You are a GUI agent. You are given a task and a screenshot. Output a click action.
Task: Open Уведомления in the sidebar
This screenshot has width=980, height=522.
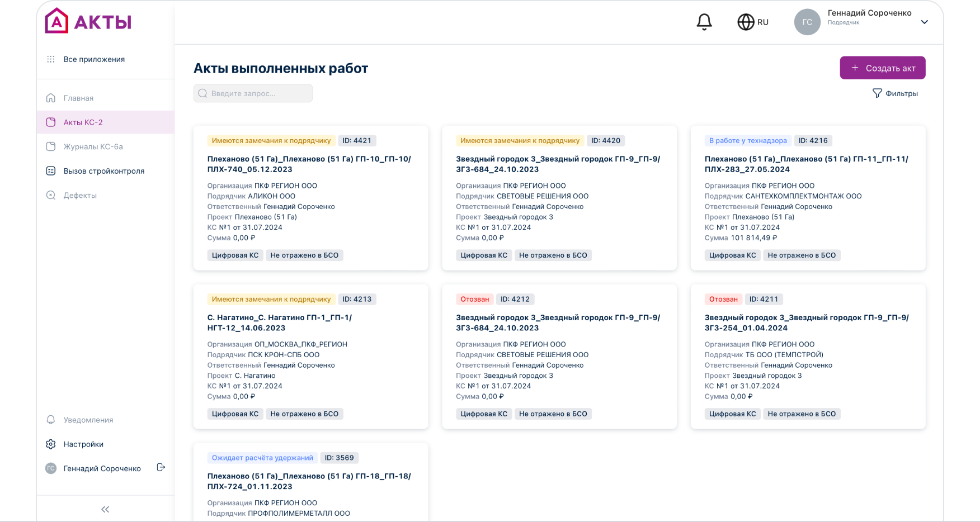(x=88, y=420)
